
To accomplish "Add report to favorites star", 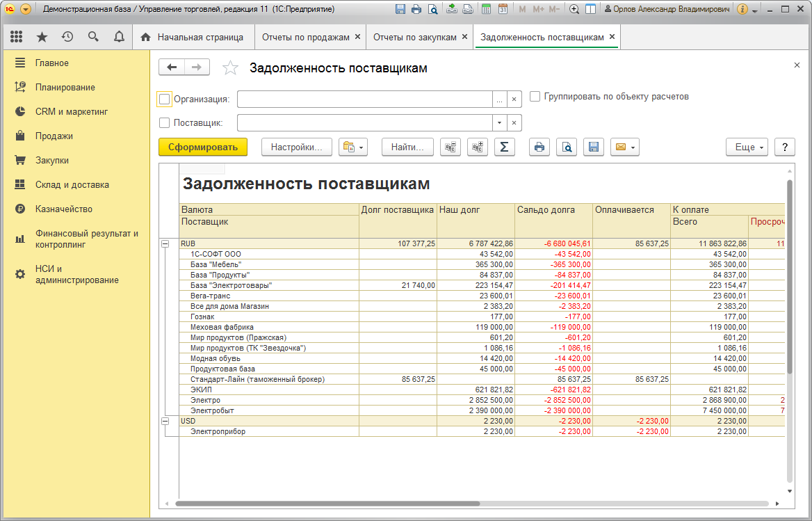I will pos(230,68).
